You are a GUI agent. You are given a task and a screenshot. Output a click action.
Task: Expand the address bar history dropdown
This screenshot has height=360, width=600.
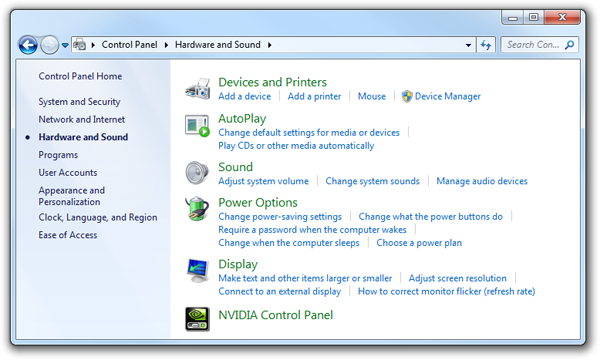[468, 45]
